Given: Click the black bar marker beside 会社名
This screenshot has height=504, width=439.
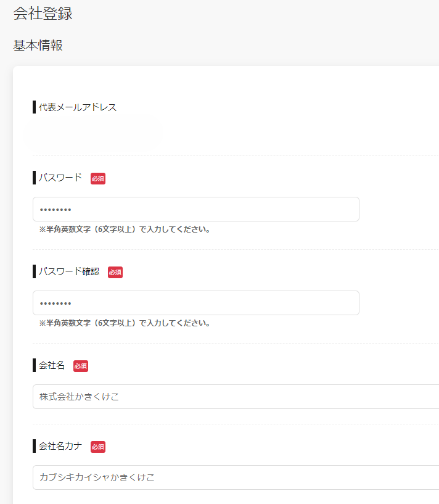Looking at the screenshot, I should [34, 365].
